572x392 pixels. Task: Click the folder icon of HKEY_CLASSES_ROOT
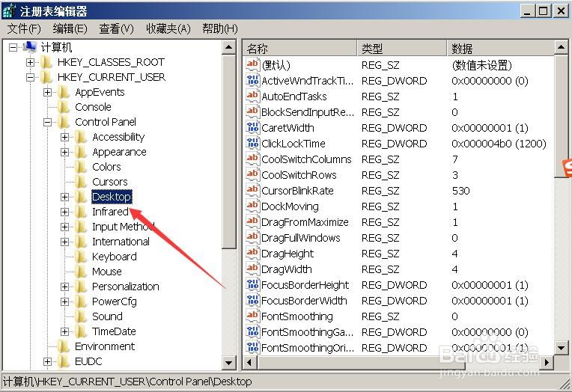(46, 62)
